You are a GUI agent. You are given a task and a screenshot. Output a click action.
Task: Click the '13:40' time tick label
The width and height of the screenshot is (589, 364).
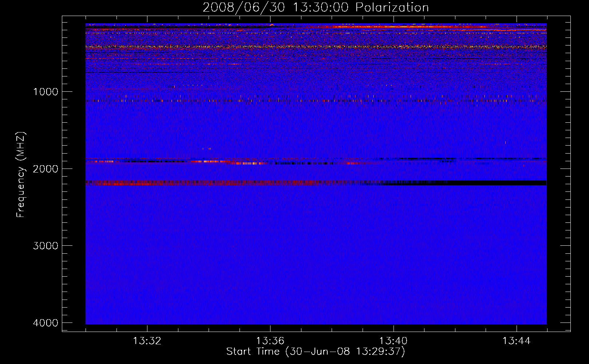(394, 341)
